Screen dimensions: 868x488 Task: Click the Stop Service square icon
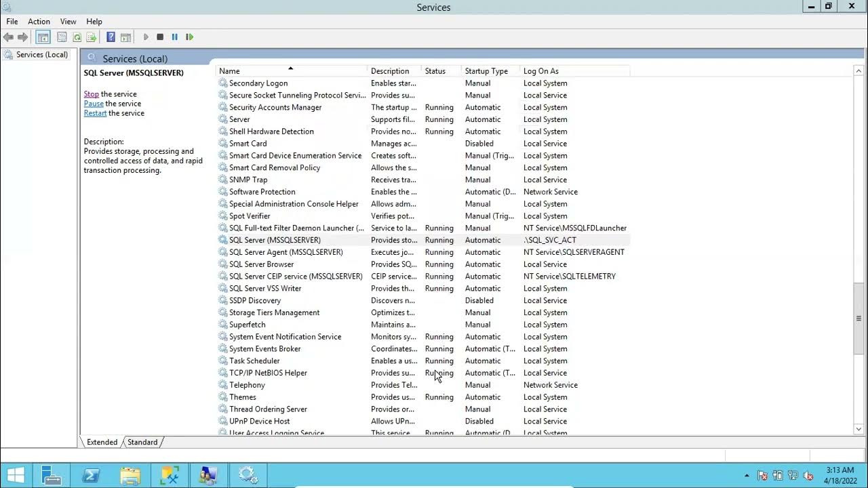(x=160, y=37)
